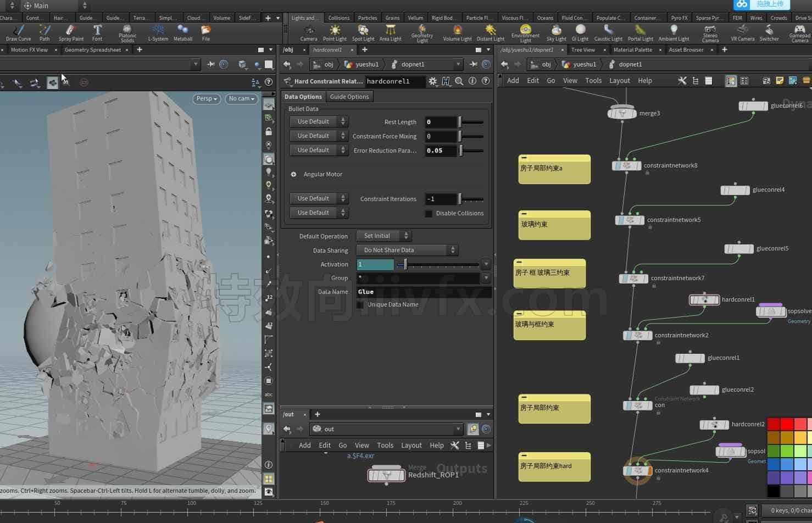Switch to the Guide Options tab
The width and height of the screenshot is (812, 523).
click(349, 97)
